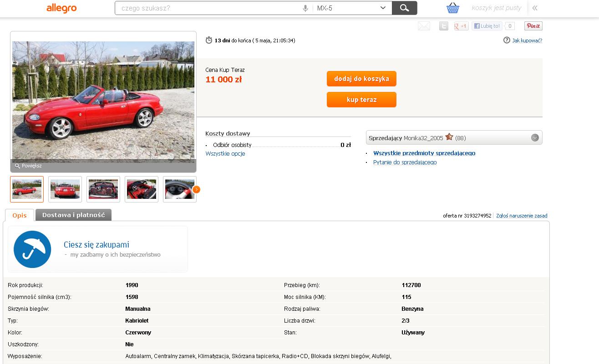599x364 pixels.
Task: Open the MX-5 category dropdown
Action: pos(351,8)
